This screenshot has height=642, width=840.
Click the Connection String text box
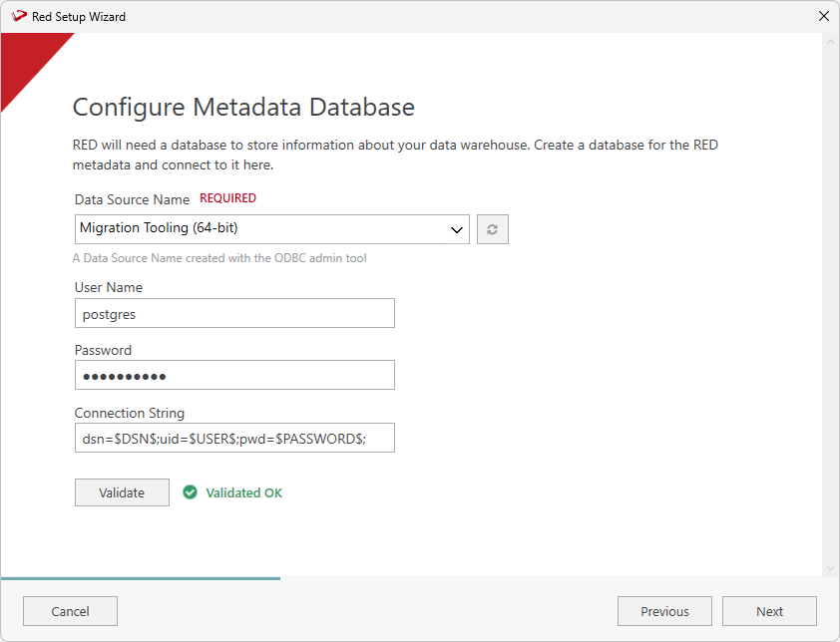tap(234, 439)
